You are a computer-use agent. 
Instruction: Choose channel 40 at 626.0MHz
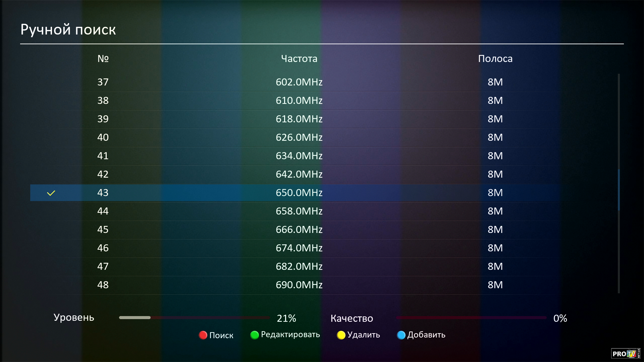[299, 137]
